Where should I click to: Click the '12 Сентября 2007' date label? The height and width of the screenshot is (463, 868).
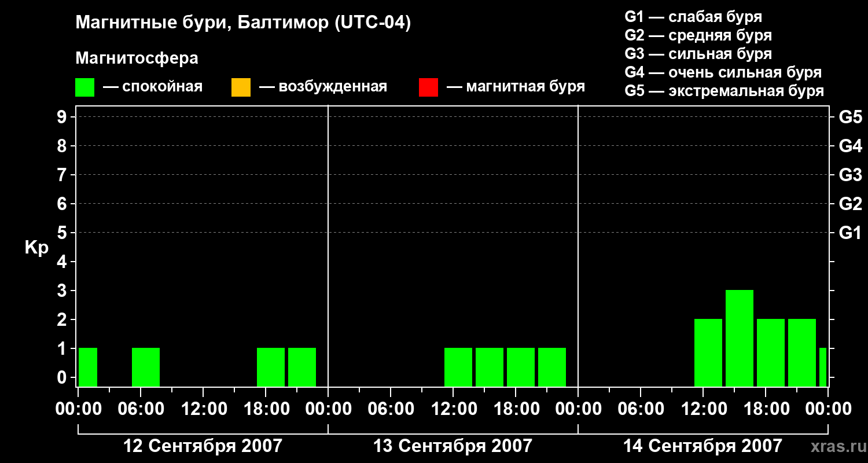point(203,446)
